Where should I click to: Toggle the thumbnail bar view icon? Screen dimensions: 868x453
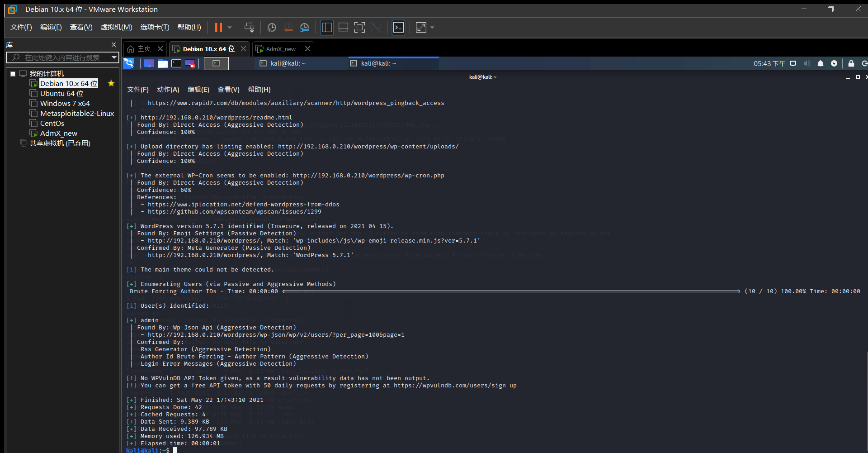coord(343,28)
